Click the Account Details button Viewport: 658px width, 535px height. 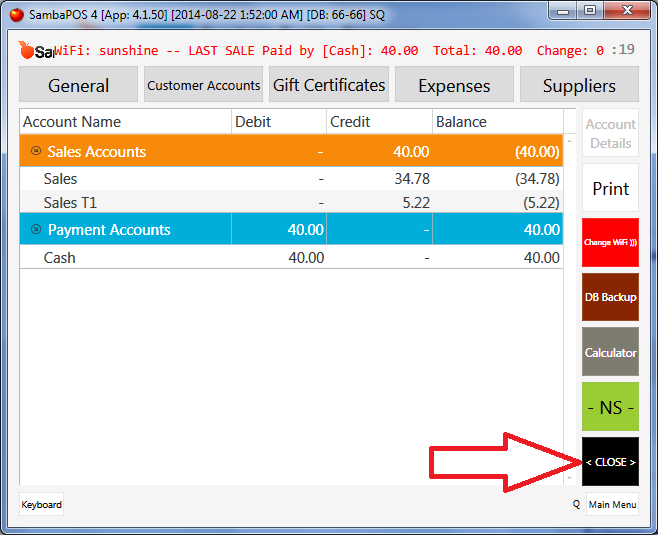click(x=611, y=133)
